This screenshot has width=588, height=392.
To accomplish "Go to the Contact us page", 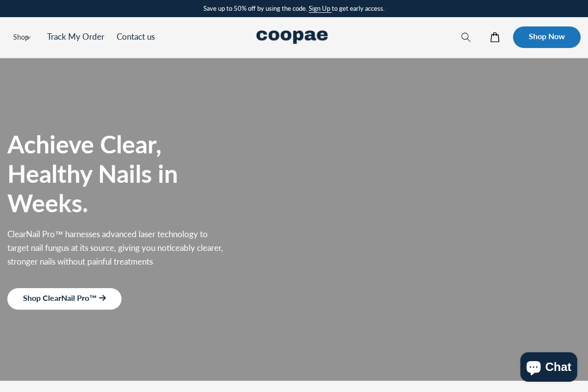I will (136, 37).
